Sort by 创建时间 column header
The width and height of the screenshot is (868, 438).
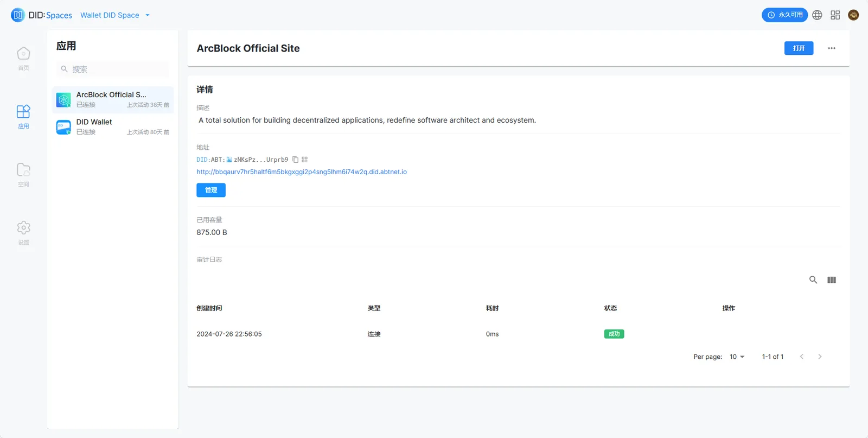209,308
